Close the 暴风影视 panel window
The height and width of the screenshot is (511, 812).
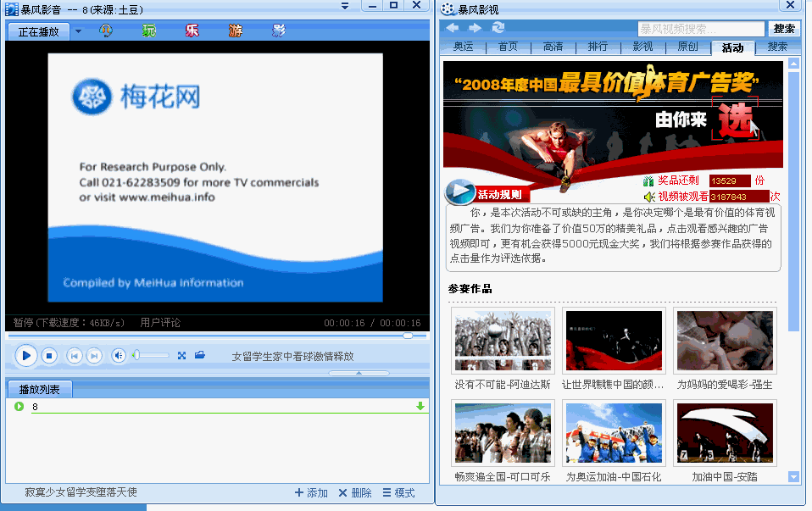click(x=790, y=5)
